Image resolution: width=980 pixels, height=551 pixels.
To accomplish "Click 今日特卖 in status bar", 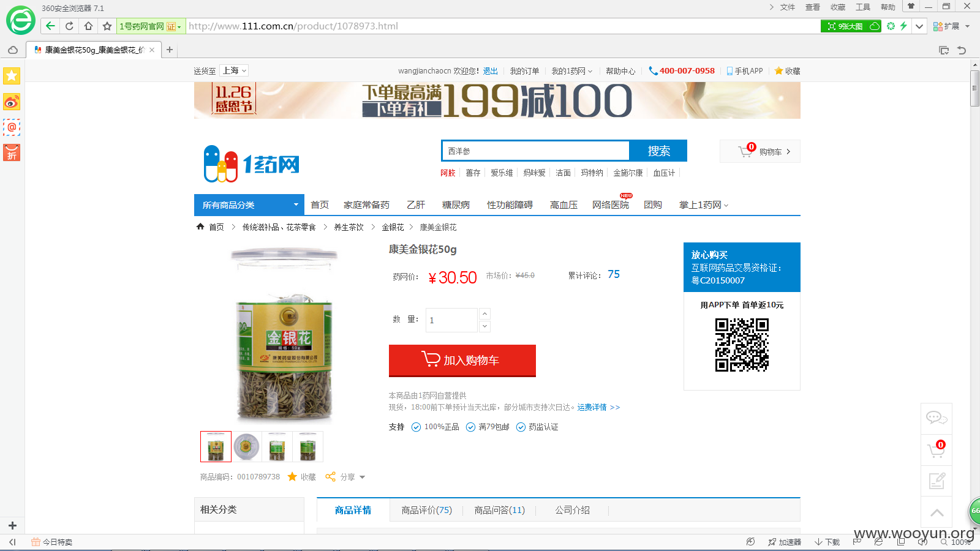I will pos(52,542).
